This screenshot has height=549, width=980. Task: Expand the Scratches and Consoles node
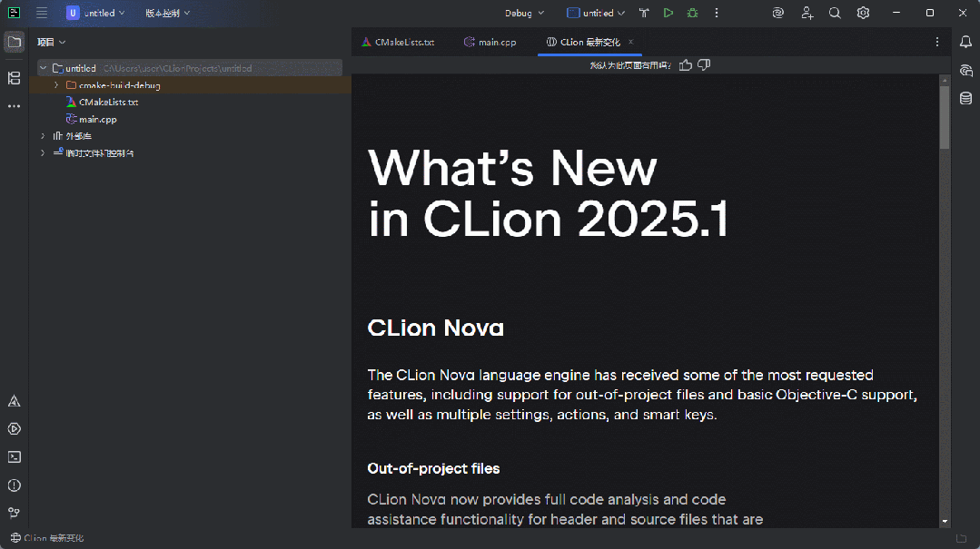coord(43,152)
